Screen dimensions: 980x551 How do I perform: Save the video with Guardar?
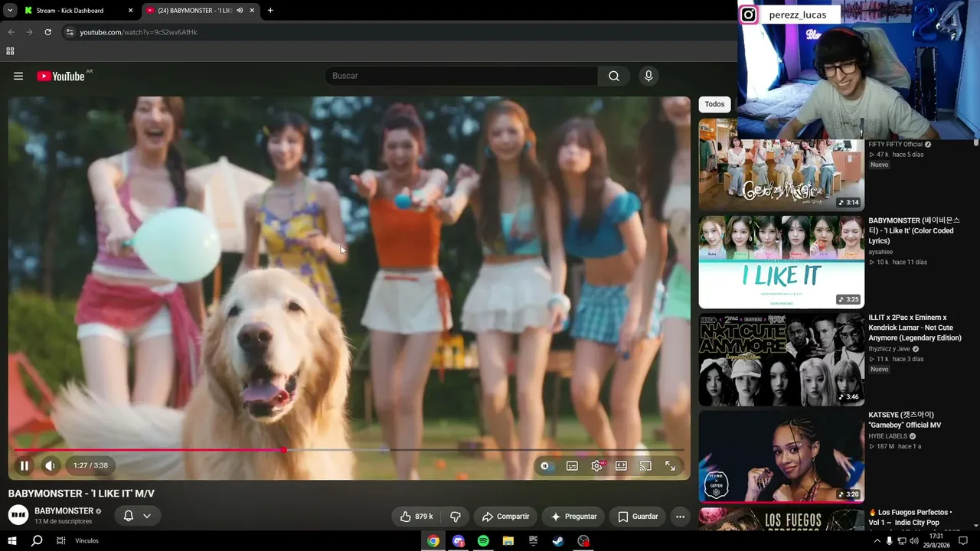point(638,517)
